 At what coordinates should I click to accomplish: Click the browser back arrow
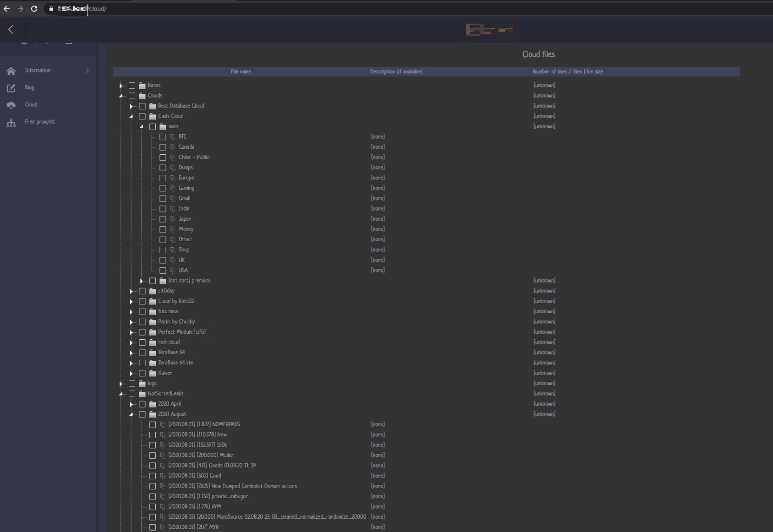6,9
